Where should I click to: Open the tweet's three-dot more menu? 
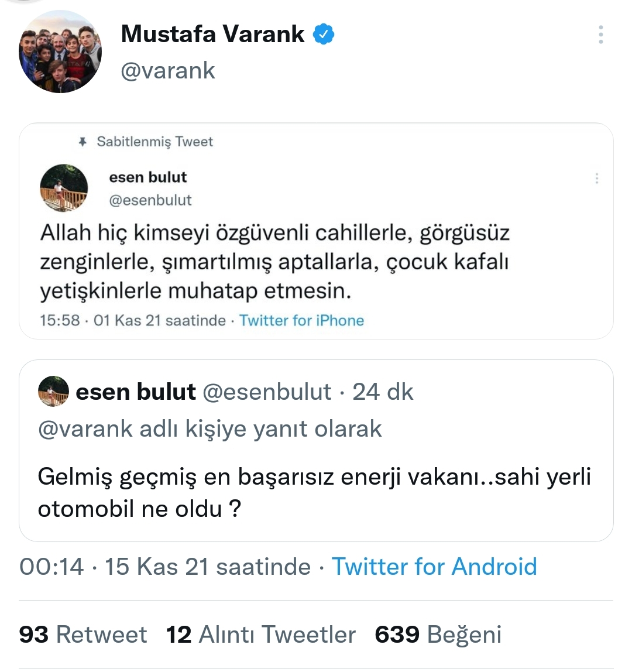tap(600, 35)
